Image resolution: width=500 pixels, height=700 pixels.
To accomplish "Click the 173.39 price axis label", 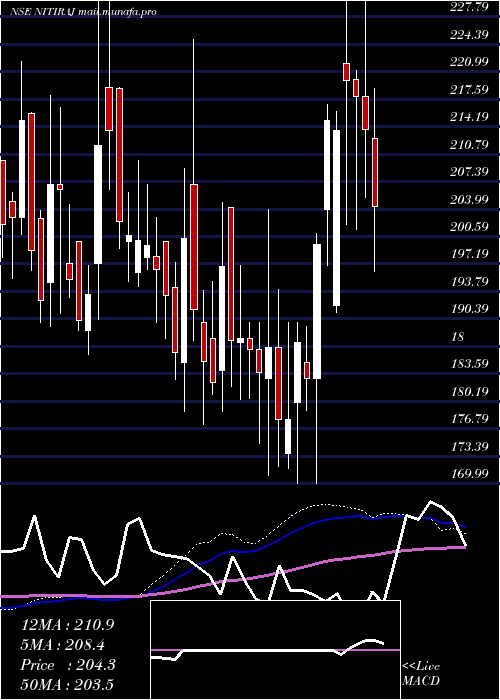I will click(470, 446).
